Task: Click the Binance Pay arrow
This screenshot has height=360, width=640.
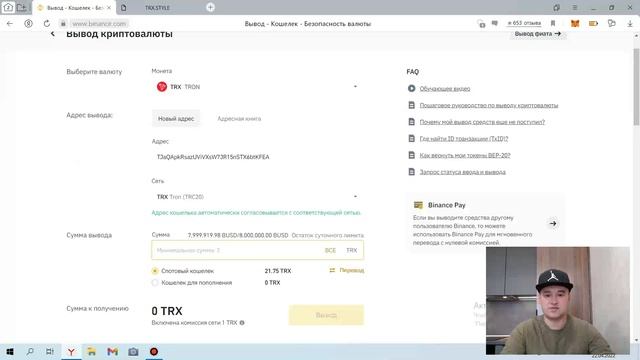Action: point(553,224)
